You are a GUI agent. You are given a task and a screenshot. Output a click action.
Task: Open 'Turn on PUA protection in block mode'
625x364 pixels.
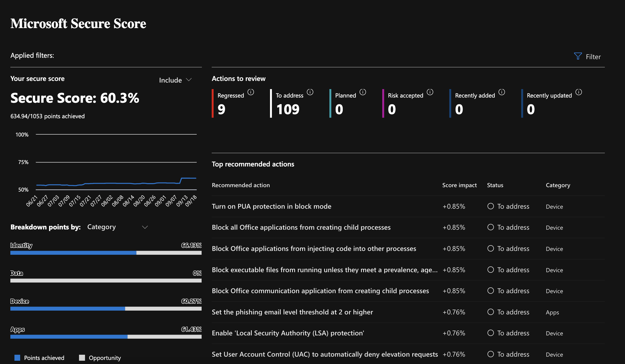[x=272, y=206]
